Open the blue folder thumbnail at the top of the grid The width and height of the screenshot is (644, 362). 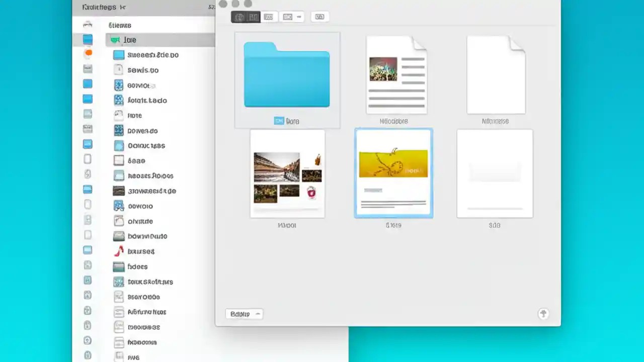[287, 75]
